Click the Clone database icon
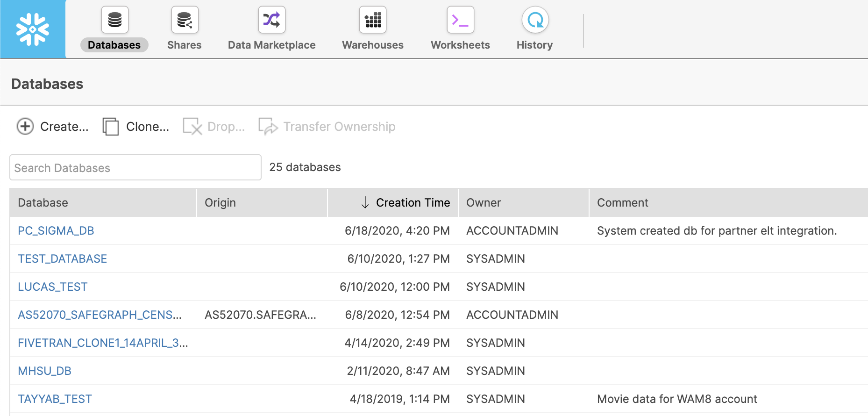 point(111,127)
